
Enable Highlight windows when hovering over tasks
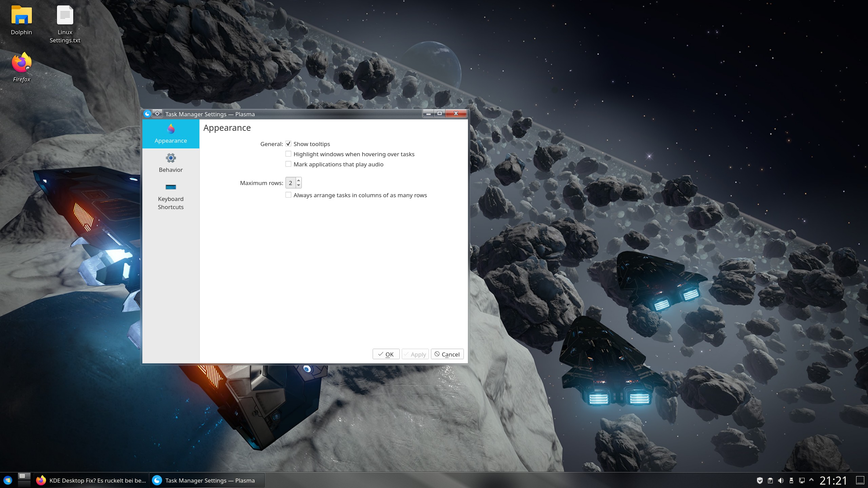(x=288, y=154)
